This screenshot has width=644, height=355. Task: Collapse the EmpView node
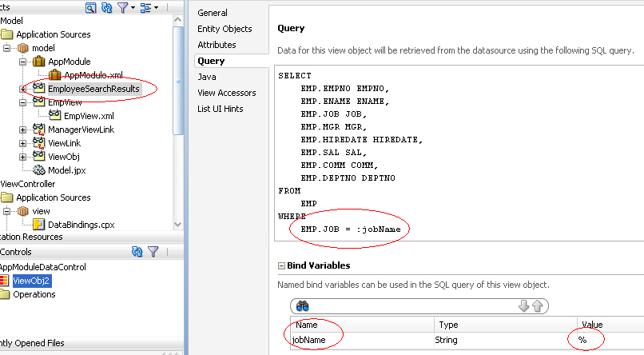tap(22, 102)
